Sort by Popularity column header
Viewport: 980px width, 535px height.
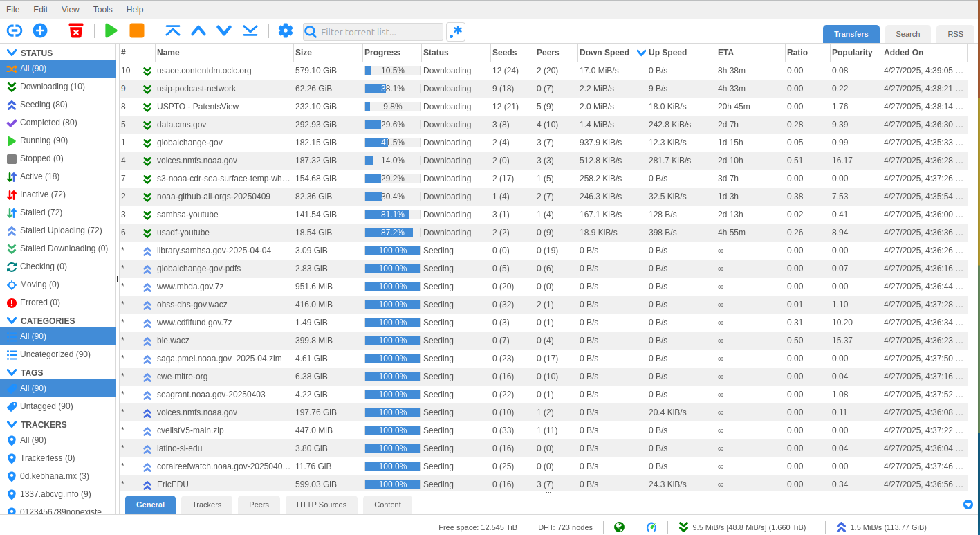[856, 53]
